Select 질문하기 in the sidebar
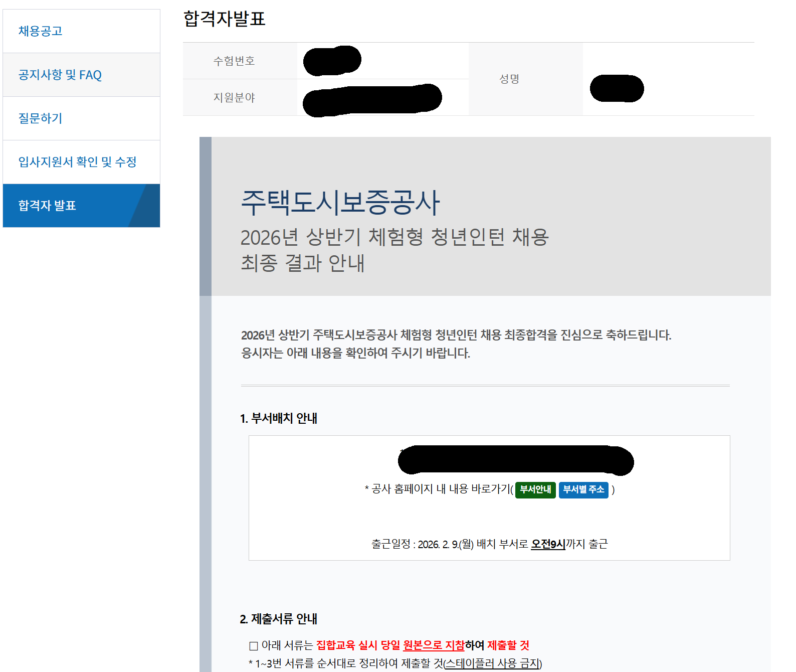Screen dimensions: 796x672 (41, 118)
